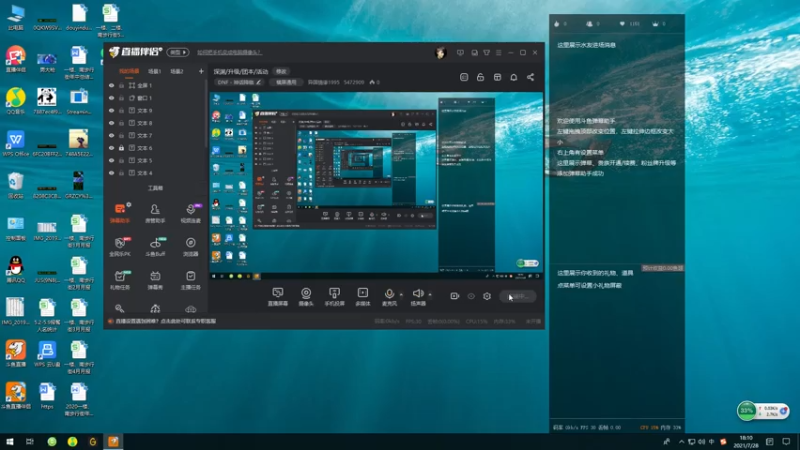800x450 pixels.
Task: Hide the 文本 8 source layer
Action: point(111,123)
